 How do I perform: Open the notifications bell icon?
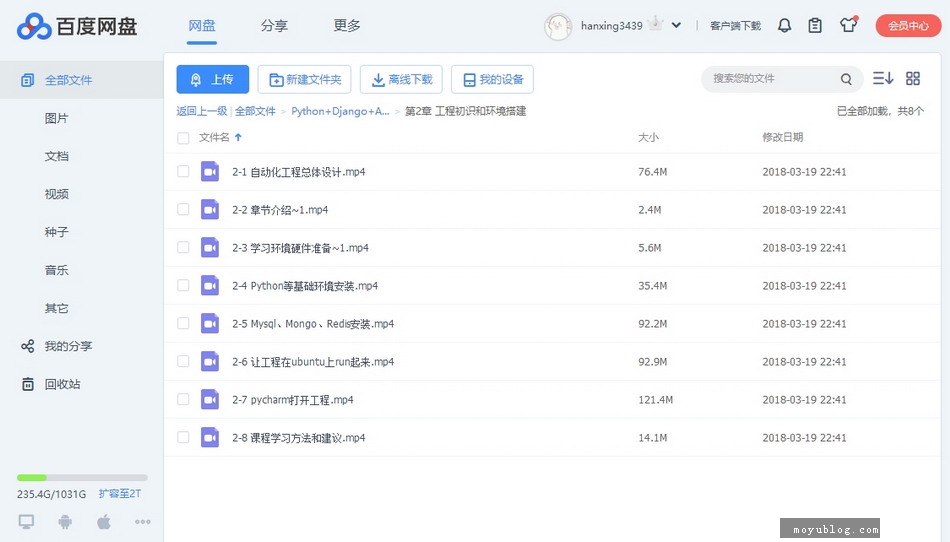pyautogui.click(x=785, y=25)
